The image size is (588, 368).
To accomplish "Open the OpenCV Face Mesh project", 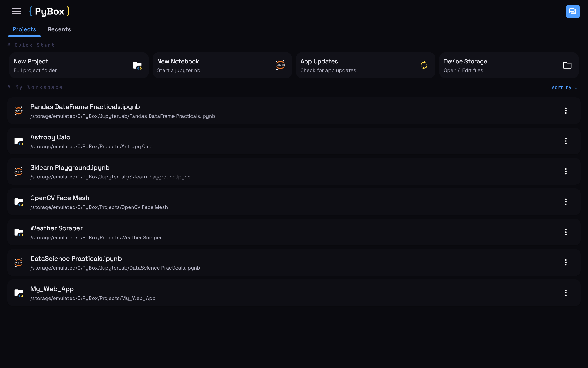I will (294, 202).
